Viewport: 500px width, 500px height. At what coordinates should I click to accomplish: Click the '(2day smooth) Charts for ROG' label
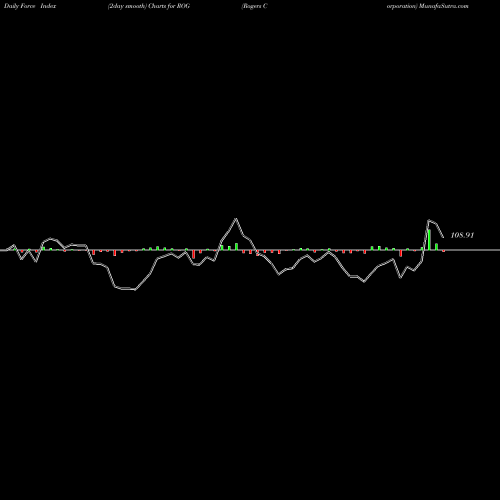click(149, 6)
